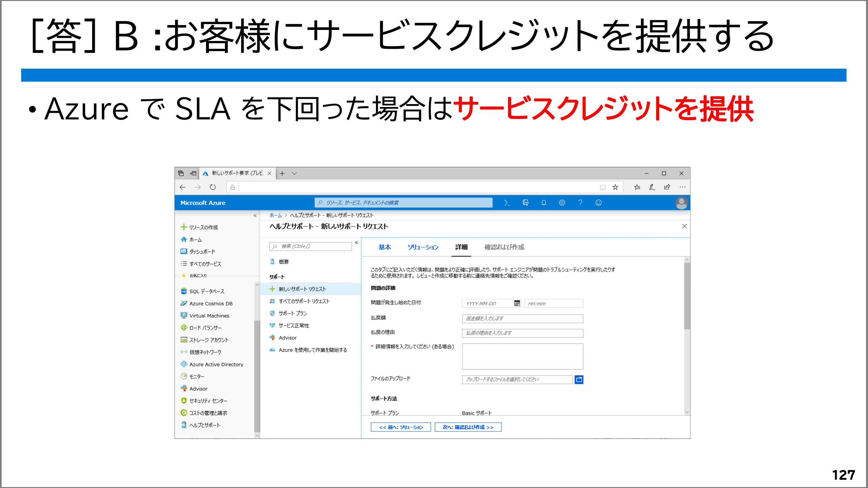Open the user account avatar
This screenshot has width=868, height=488.
[x=681, y=203]
